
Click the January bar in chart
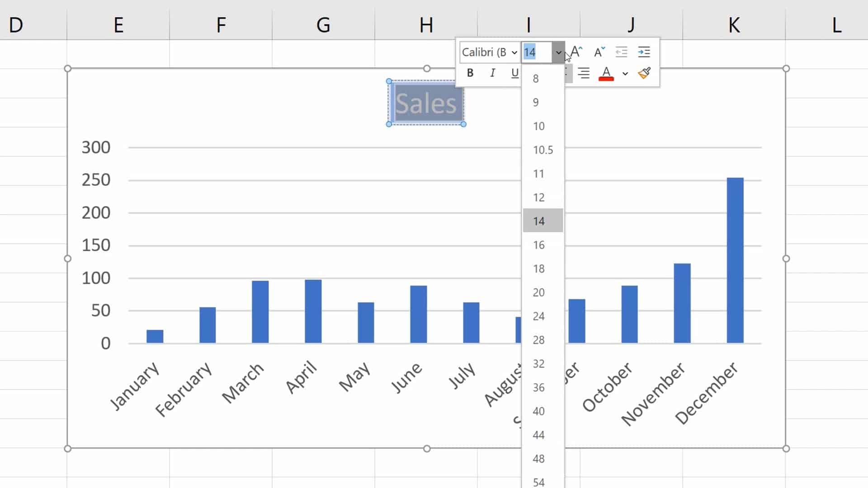pos(155,337)
